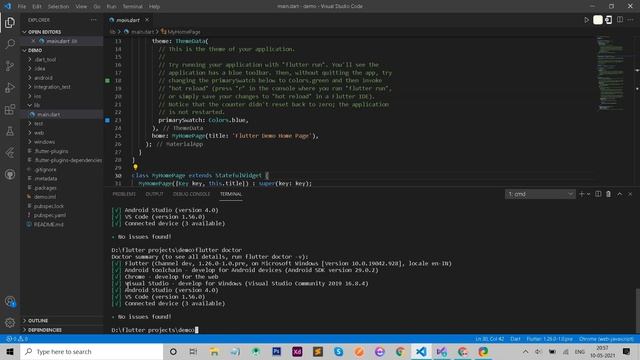Open the README.md file

[62, 224]
